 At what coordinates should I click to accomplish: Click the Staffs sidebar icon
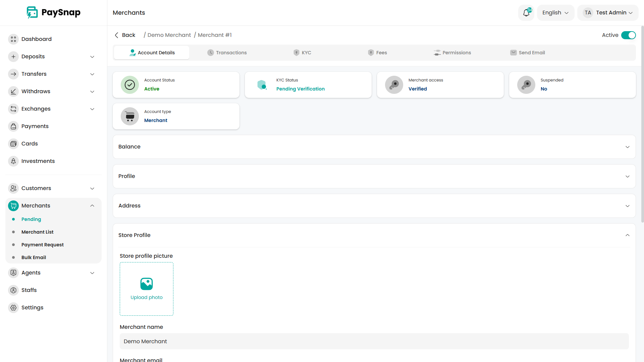pyautogui.click(x=13, y=290)
